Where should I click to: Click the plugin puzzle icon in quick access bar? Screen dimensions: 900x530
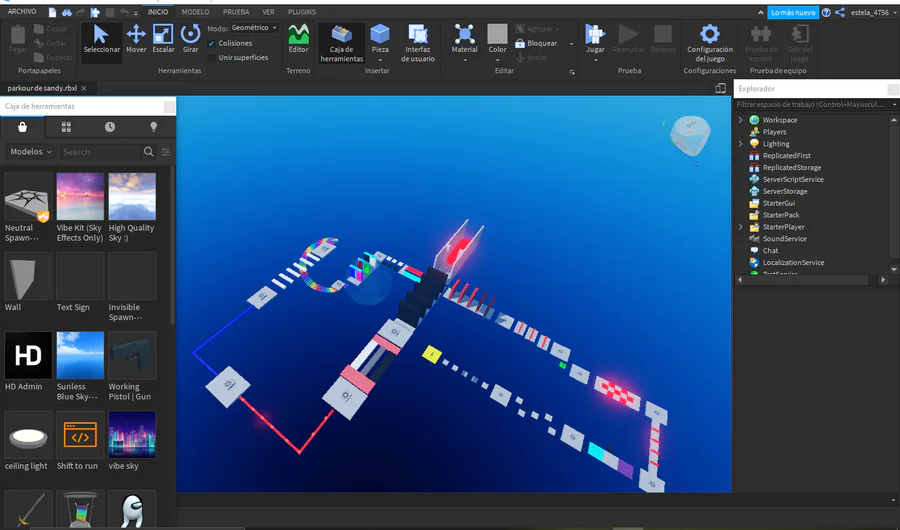pyautogui.click(x=95, y=12)
